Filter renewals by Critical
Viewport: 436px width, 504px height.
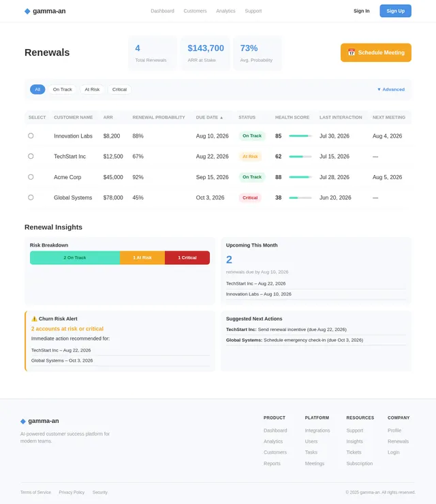(x=119, y=89)
